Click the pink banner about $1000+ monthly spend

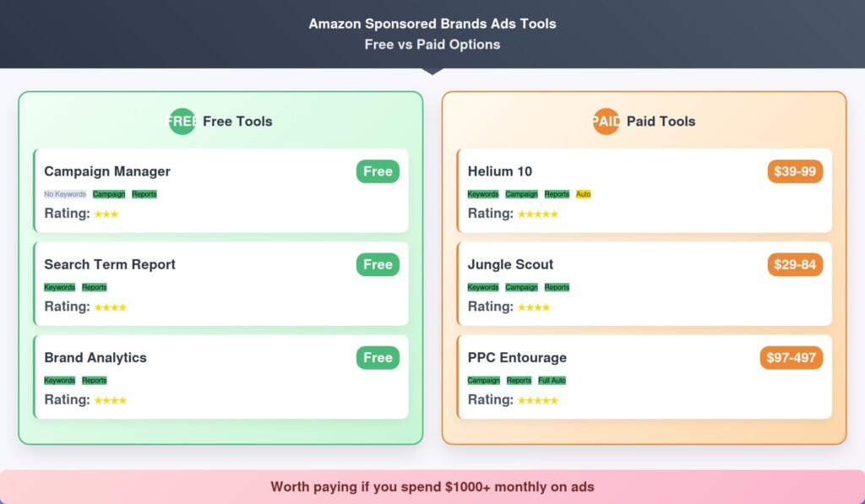[432, 486]
